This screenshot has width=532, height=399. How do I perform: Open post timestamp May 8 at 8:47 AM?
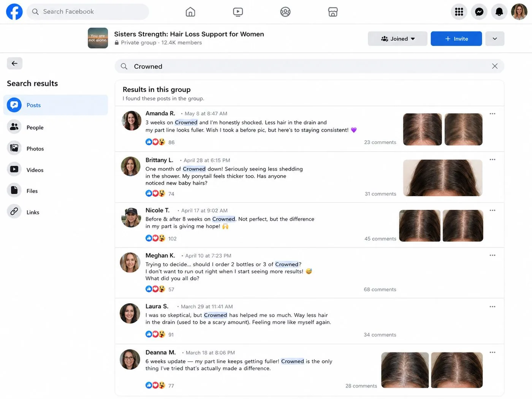point(206,114)
